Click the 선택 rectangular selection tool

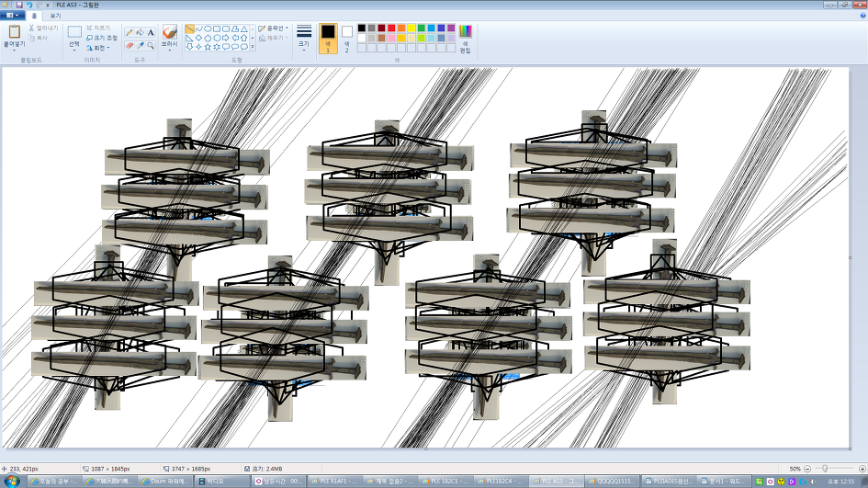click(74, 37)
